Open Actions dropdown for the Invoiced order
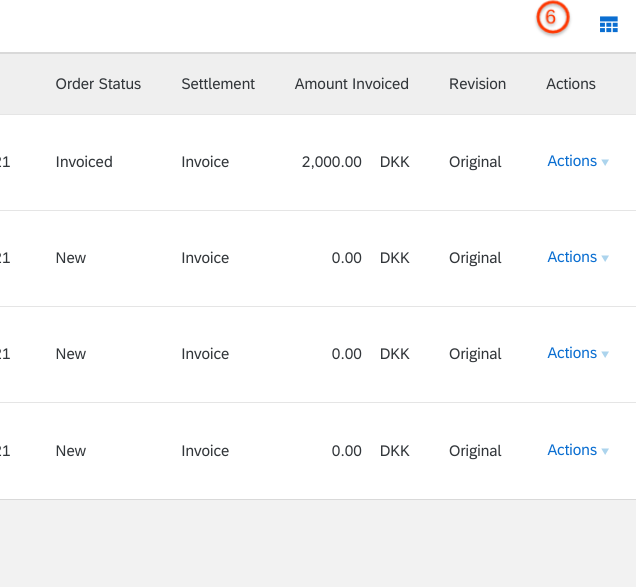This screenshot has height=587, width=643. click(578, 161)
